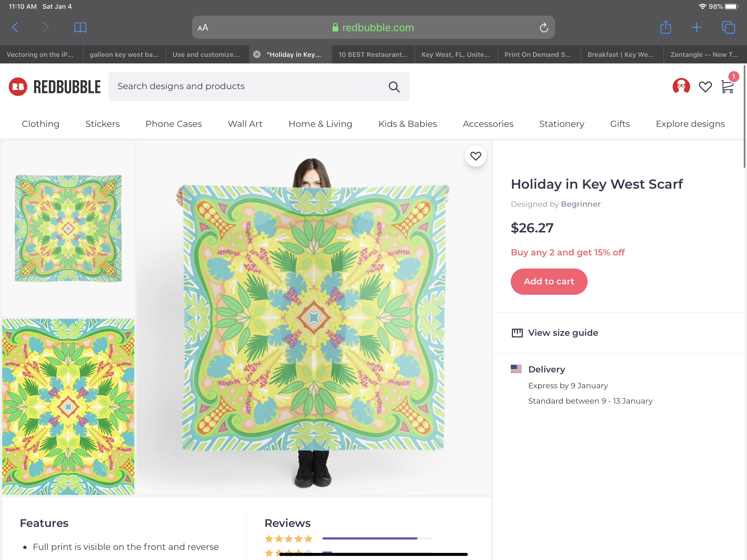Open the Safari share sheet icon
Image resolution: width=747 pixels, height=560 pixels.
pos(666,27)
